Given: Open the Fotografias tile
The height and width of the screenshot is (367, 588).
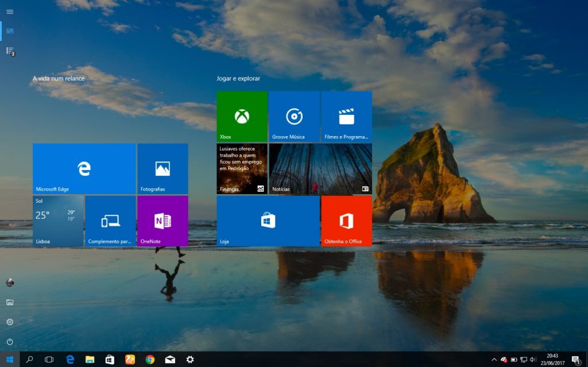Looking at the screenshot, I should (x=163, y=169).
